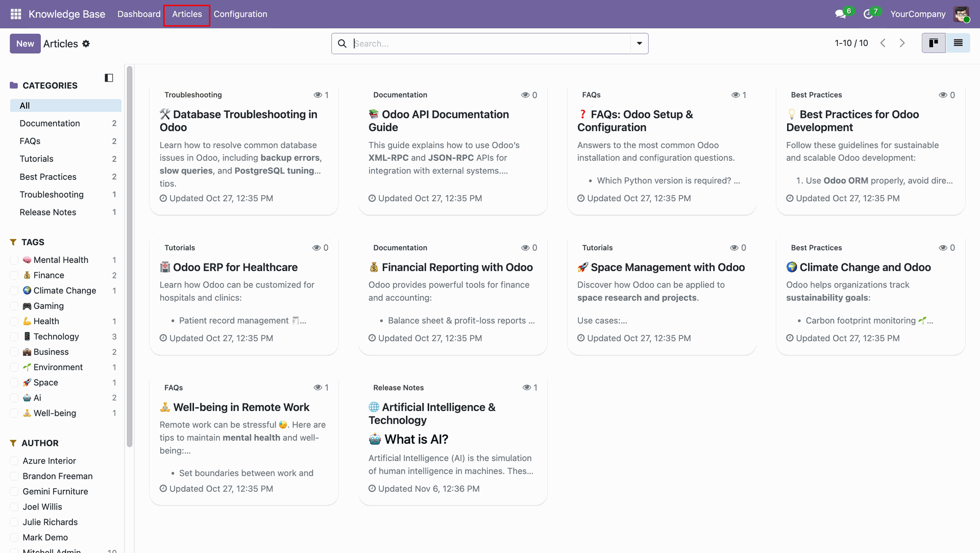Switch to list view
Viewport: 980px width, 553px height.
958,43
